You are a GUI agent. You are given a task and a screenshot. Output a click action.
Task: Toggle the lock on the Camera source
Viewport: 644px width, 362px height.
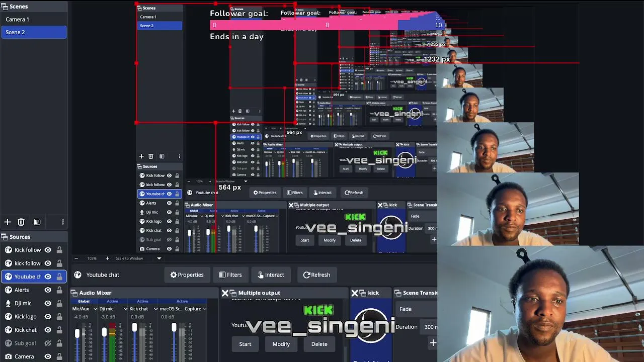(x=59, y=356)
